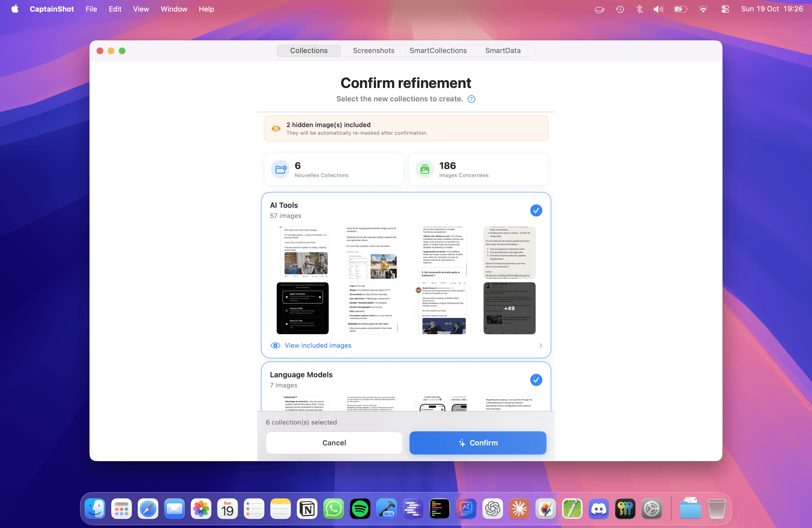Viewport: 812px width, 528px height.
Task: Open Spotify from the dock
Action: [360, 509]
